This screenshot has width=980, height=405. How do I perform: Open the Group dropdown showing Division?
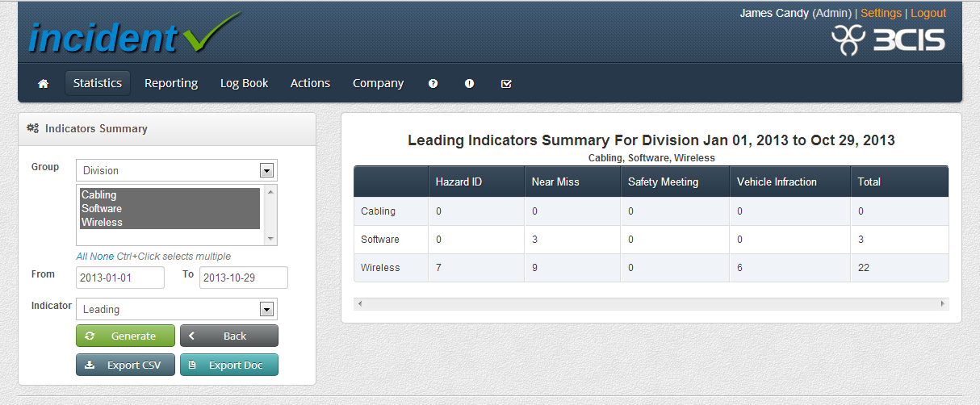click(x=176, y=171)
